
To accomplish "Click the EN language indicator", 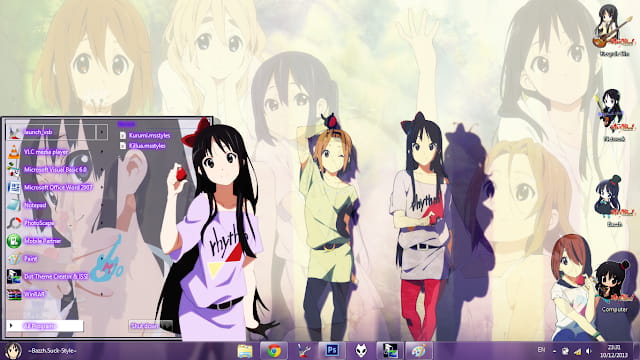I will point(541,350).
